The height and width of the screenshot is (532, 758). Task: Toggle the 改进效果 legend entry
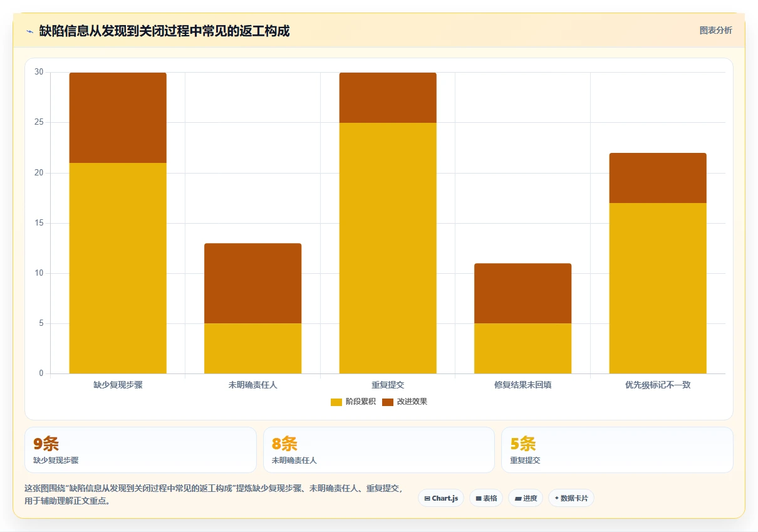[x=405, y=402]
